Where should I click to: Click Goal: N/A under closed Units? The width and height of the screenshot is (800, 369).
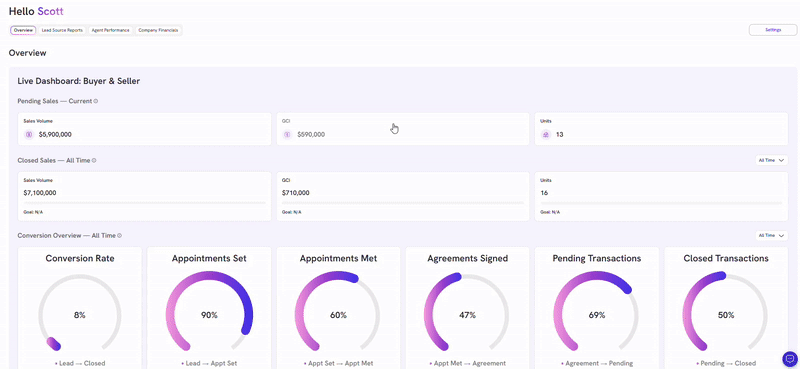(549, 212)
